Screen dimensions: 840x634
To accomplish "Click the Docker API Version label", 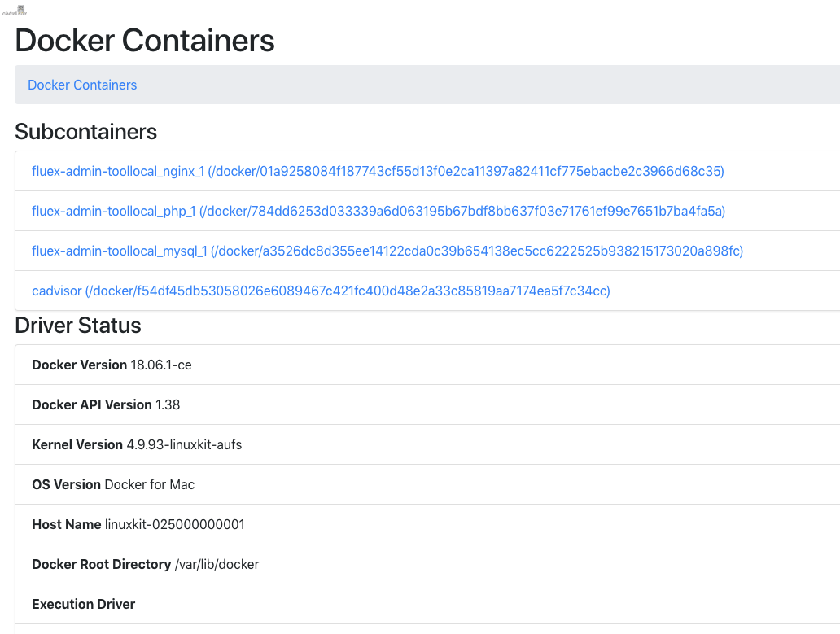I will [x=92, y=404].
